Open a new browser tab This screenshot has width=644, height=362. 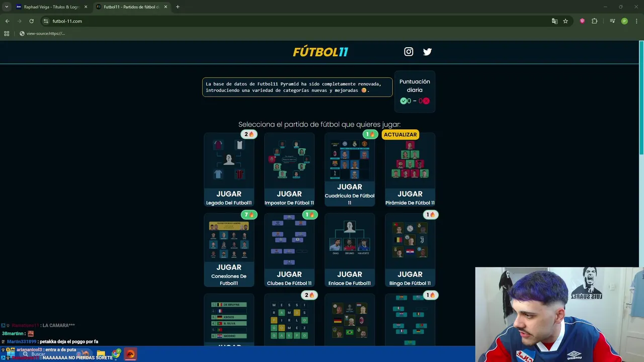[178, 7]
